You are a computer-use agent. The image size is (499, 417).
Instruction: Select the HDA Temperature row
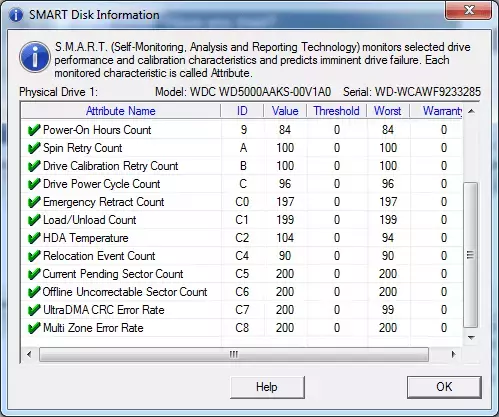242,238
